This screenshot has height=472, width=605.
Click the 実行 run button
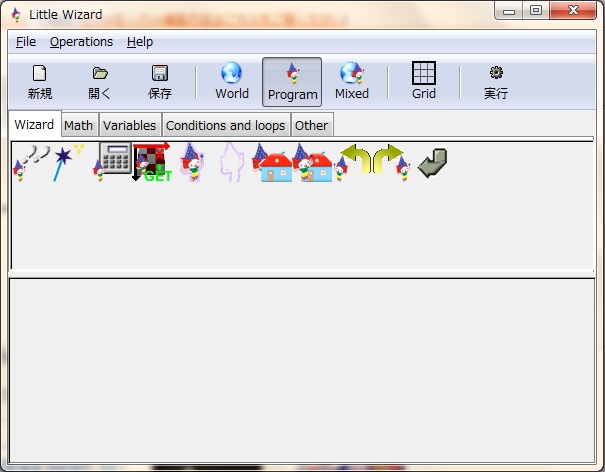coord(496,81)
